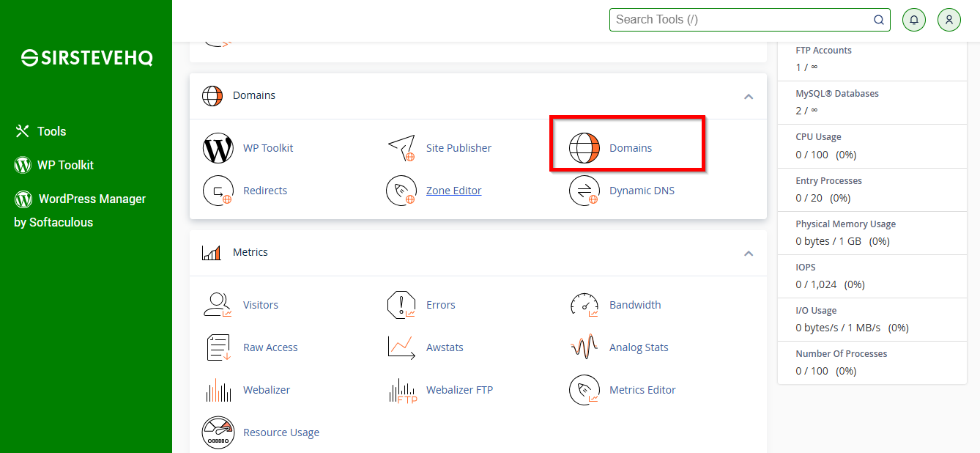Click the WordPress Manager sidebar icon
The width and height of the screenshot is (980, 453).
tap(23, 199)
